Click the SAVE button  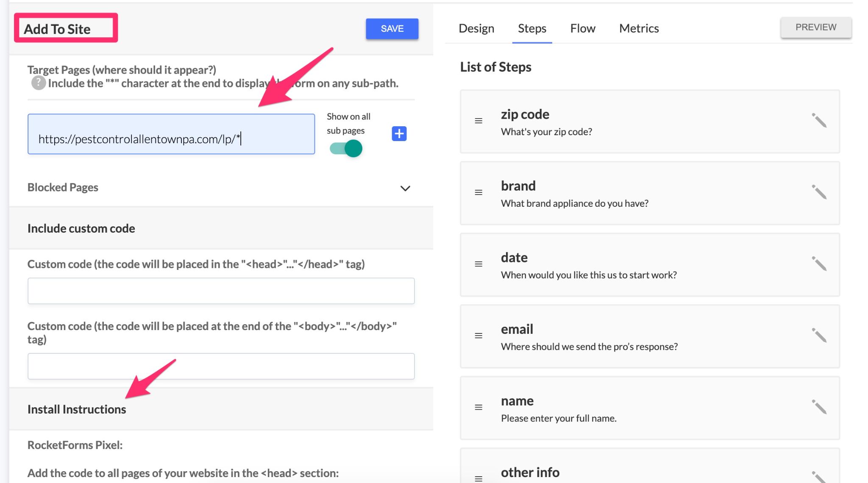392,28
